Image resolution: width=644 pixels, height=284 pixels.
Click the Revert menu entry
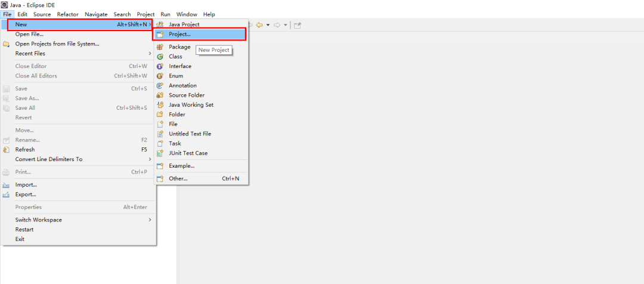[x=78, y=118]
